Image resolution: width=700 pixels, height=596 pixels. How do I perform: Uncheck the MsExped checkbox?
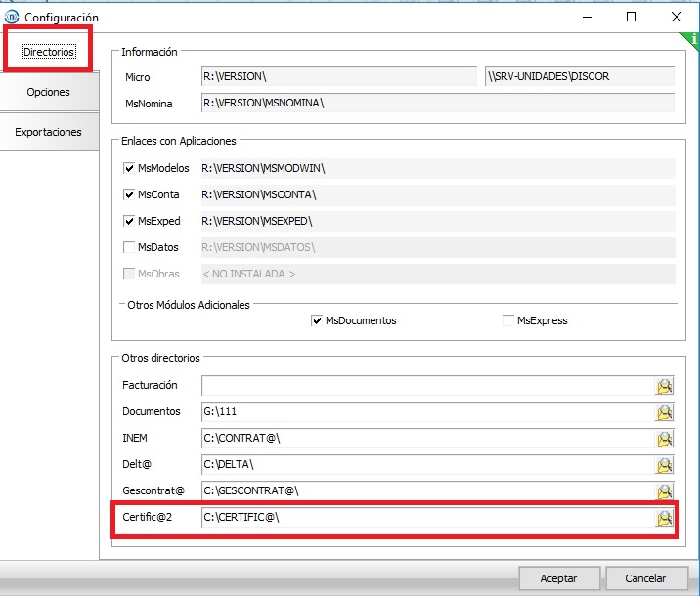[x=129, y=221]
